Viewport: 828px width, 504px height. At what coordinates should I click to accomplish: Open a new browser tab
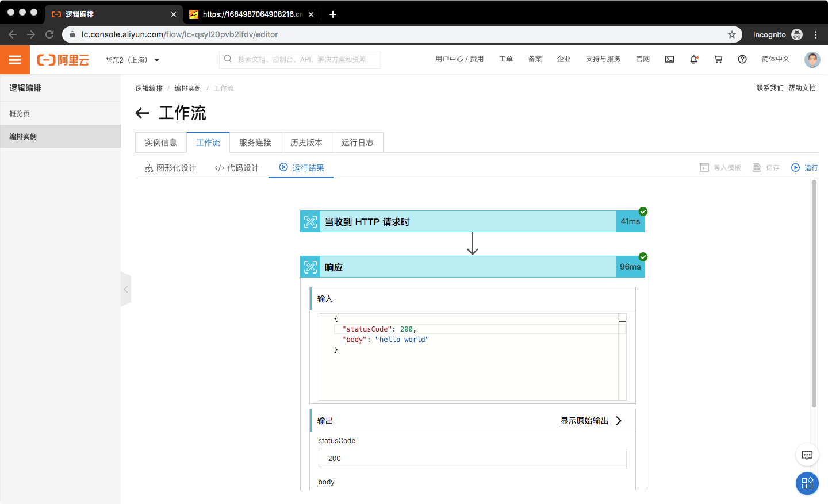pyautogui.click(x=333, y=14)
